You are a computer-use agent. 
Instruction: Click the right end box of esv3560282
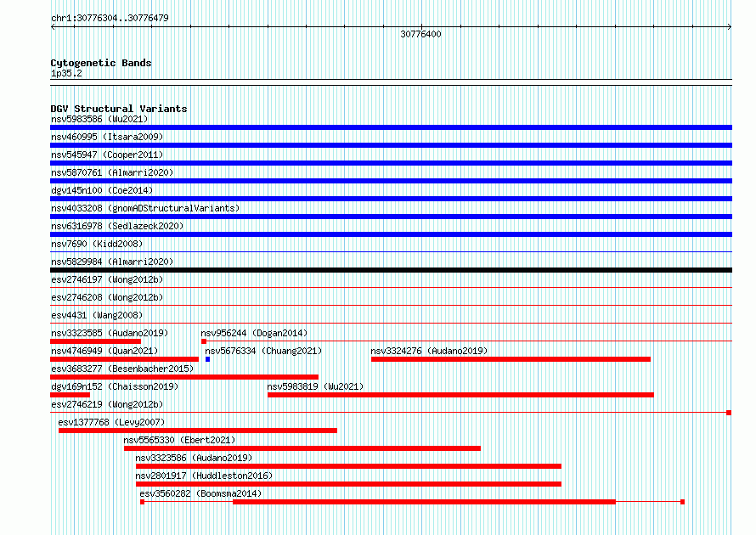tap(682, 502)
